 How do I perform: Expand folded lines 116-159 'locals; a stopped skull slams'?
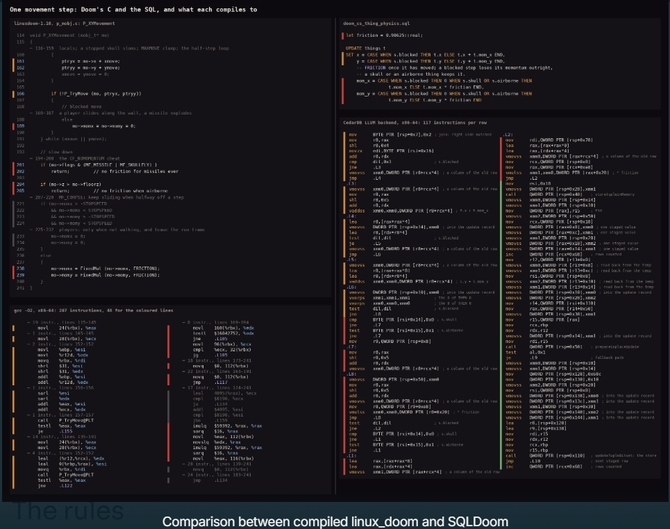(129, 48)
